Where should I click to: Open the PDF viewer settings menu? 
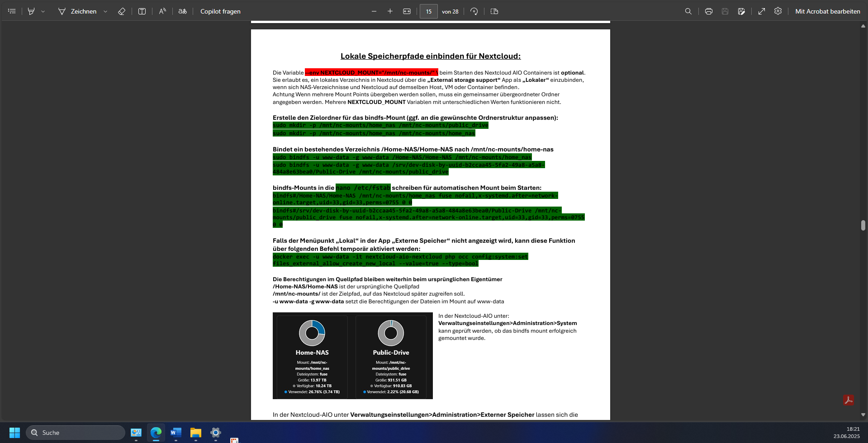pyautogui.click(x=778, y=11)
